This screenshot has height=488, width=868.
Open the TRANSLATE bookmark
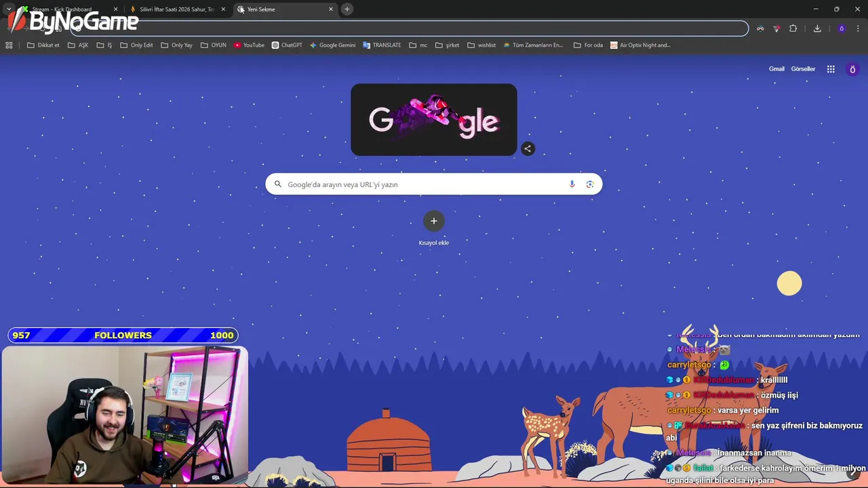382,45
